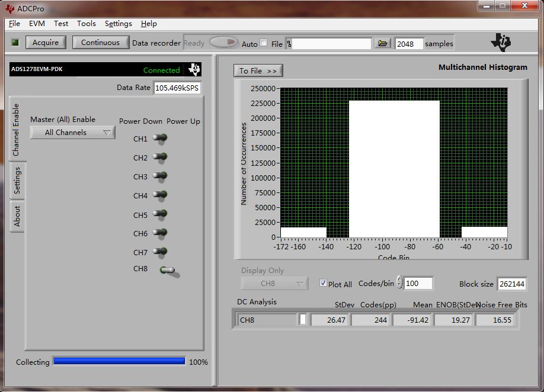
Task: Click the Noise Free Bits value 16.55
Action: click(x=495, y=320)
